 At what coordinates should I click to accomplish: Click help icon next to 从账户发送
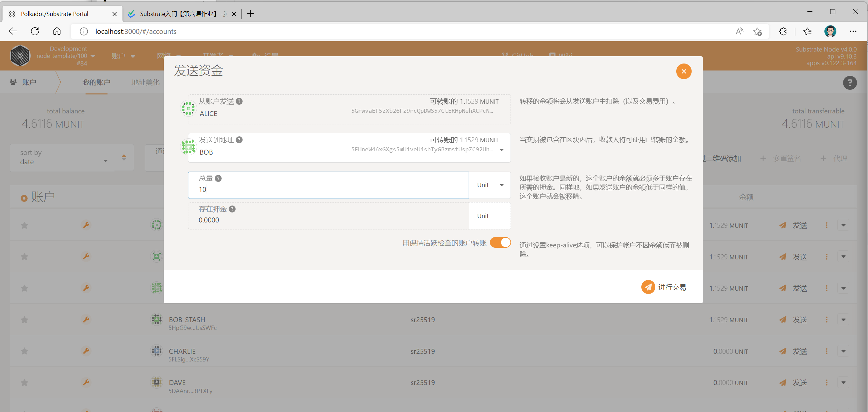click(239, 101)
